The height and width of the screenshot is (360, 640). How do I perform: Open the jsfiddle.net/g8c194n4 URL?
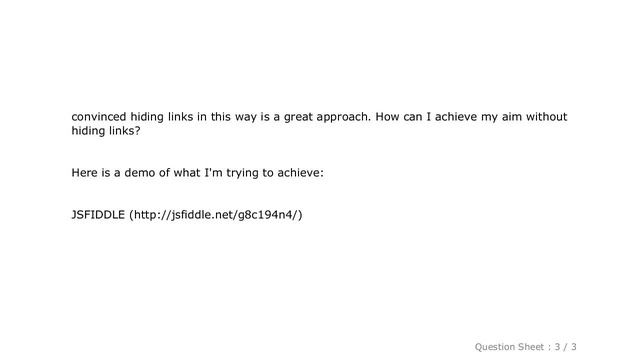pos(216,215)
